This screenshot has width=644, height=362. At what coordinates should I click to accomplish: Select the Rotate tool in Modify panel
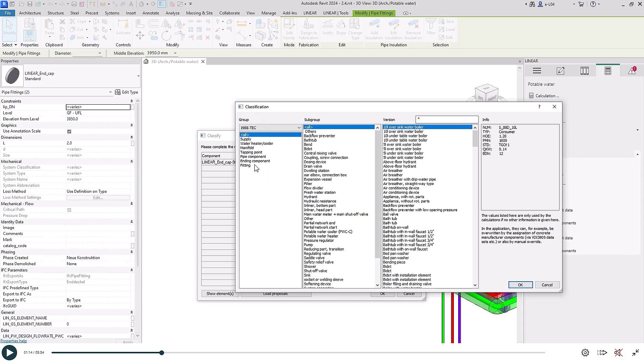pyautogui.click(x=166, y=35)
